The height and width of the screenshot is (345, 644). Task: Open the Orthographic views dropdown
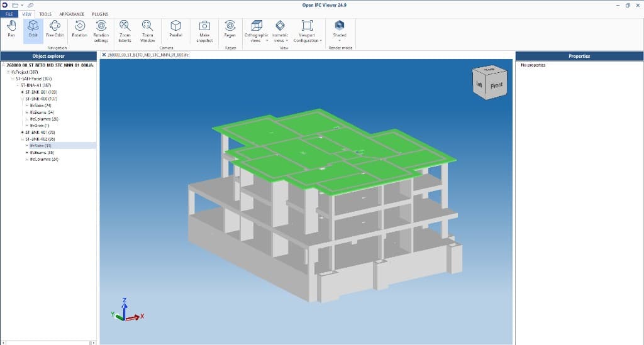257,31
